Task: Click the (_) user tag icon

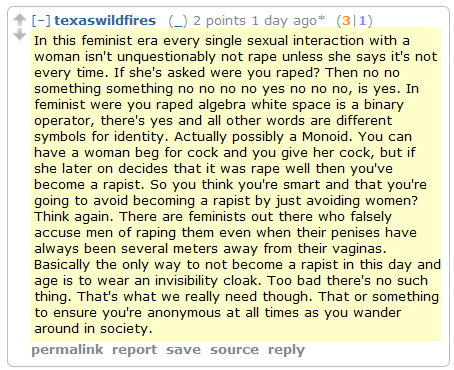Action: 178,21
